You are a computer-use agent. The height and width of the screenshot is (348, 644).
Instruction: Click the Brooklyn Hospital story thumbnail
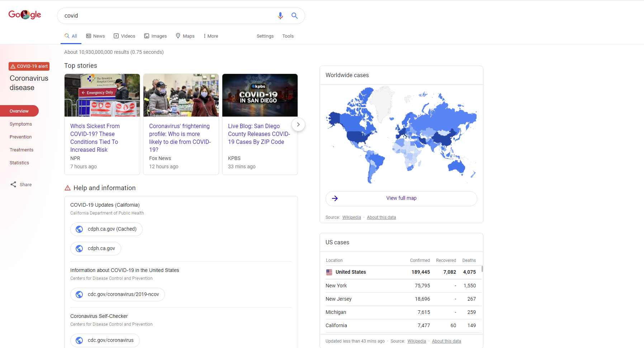102,95
